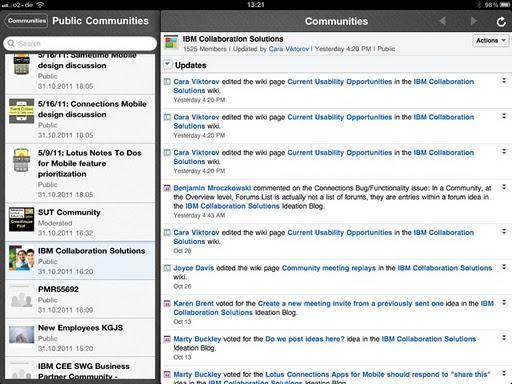
Task: Open Cara Viktorov link in community header
Action: (289, 49)
